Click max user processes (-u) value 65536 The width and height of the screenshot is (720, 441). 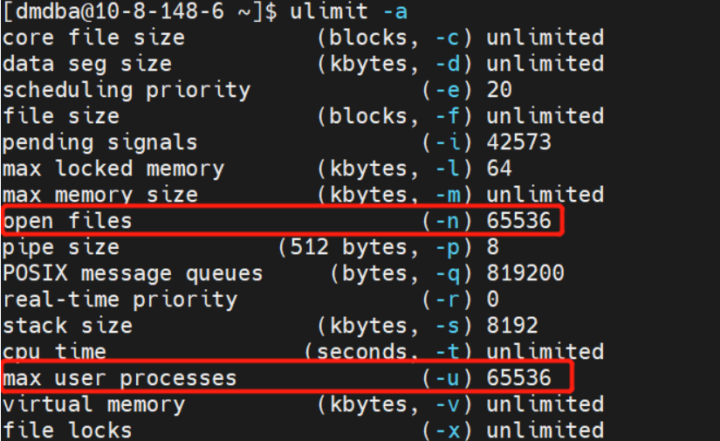[519, 378]
